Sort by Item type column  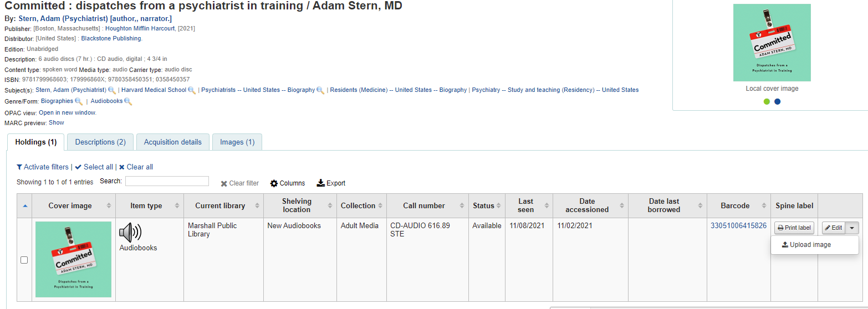[x=146, y=206]
